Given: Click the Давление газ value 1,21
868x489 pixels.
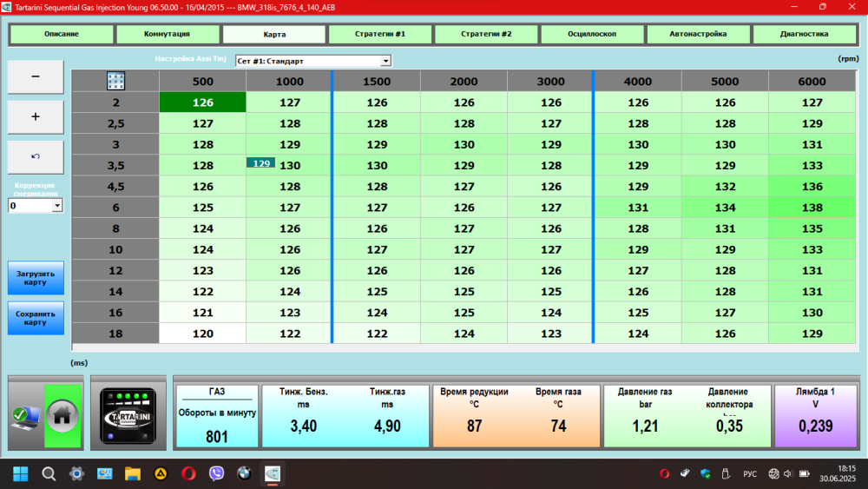Looking at the screenshot, I should 645,426.
